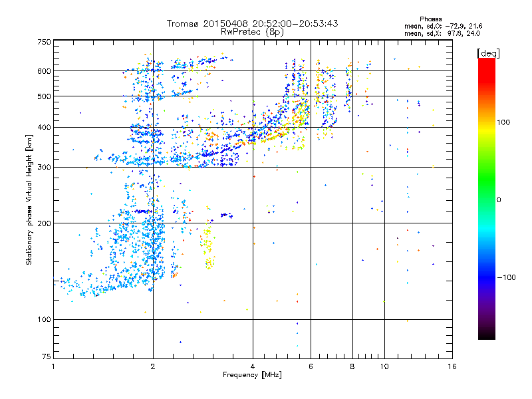Click y-axis tick label '300'
532x399 pixels.
pyautogui.click(x=45, y=168)
